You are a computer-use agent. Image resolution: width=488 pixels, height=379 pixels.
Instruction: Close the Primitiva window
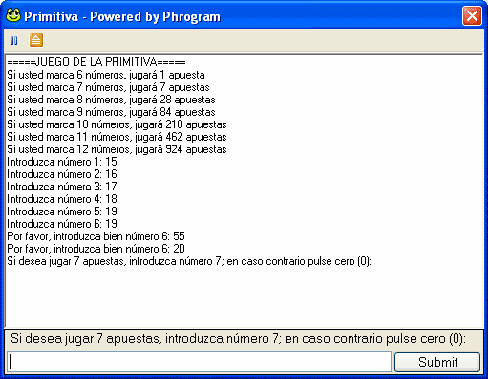(x=472, y=16)
